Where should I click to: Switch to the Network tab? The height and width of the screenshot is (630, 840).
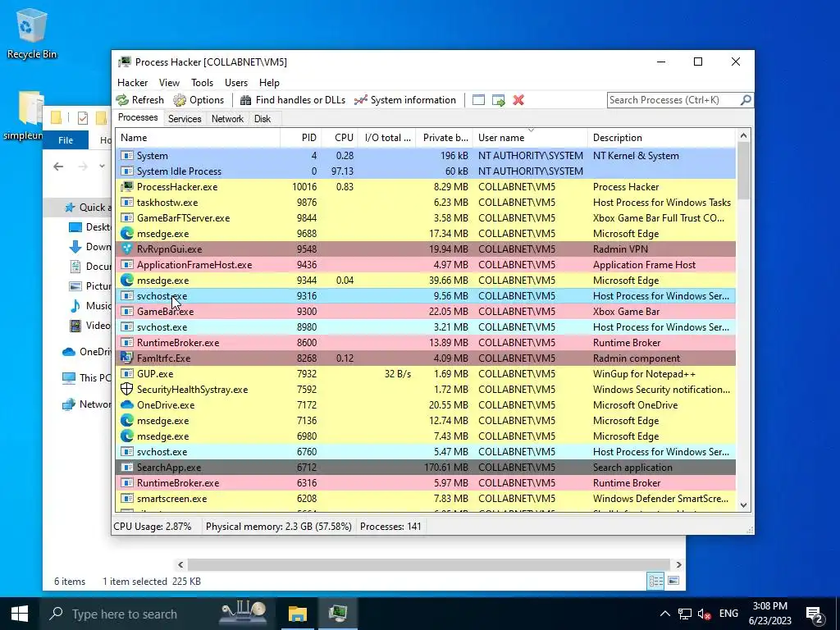click(x=227, y=119)
